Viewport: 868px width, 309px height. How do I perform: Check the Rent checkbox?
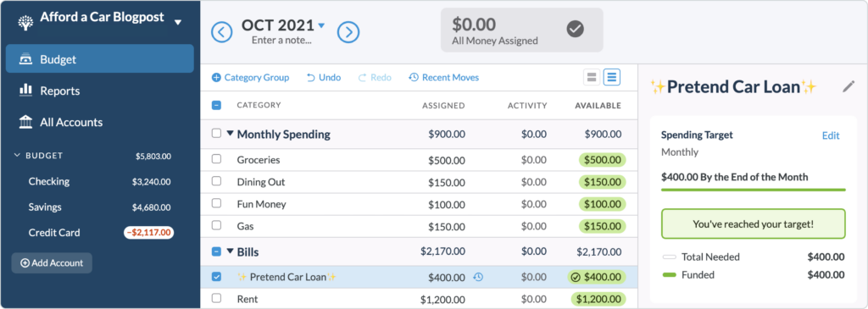[x=216, y=299]
